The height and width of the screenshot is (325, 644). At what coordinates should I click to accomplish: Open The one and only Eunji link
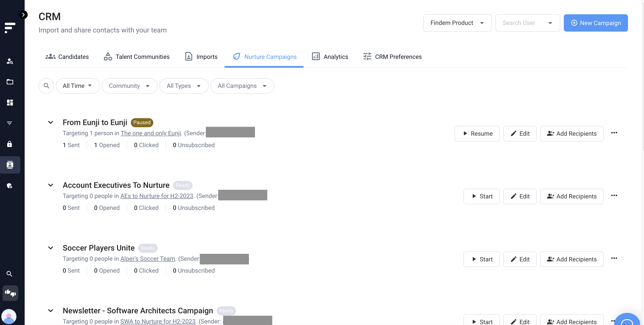pyautogui.click(x=151, y=133)
